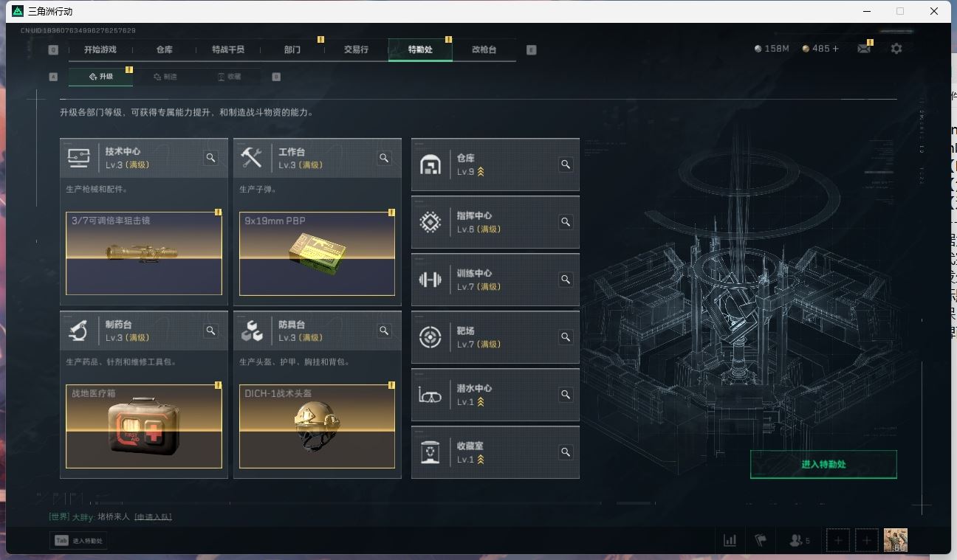Image resolution: width=957 pixels, height=560 pixels.
Task: Select the 战地医疗箱 item thumbnail
Action: coord(144,426)
